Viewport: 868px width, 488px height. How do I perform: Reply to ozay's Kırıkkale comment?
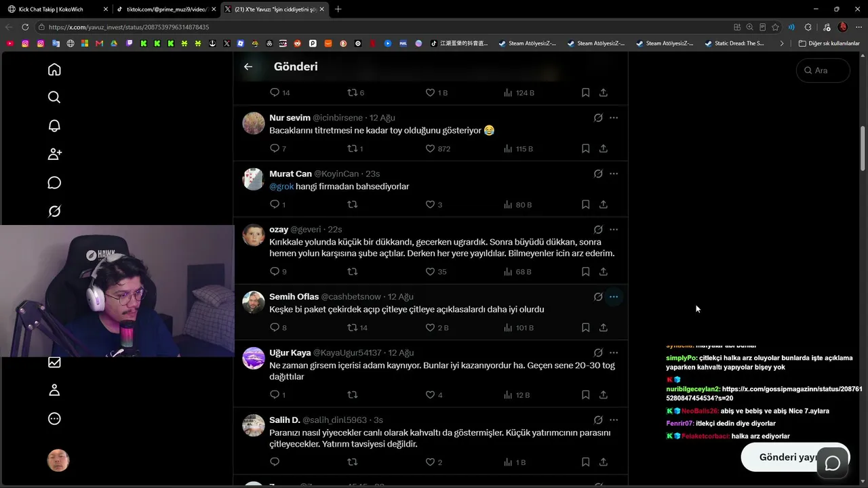click(x=275, y=272)
